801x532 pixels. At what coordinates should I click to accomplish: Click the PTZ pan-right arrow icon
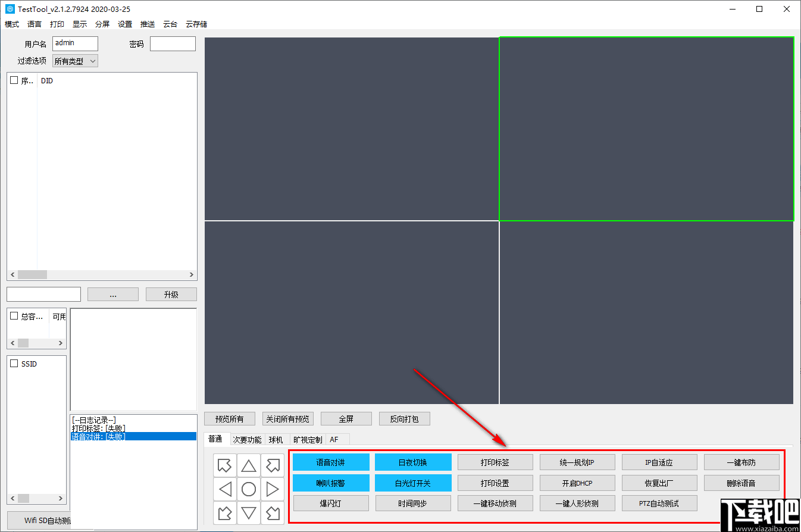tap(273, 489)
